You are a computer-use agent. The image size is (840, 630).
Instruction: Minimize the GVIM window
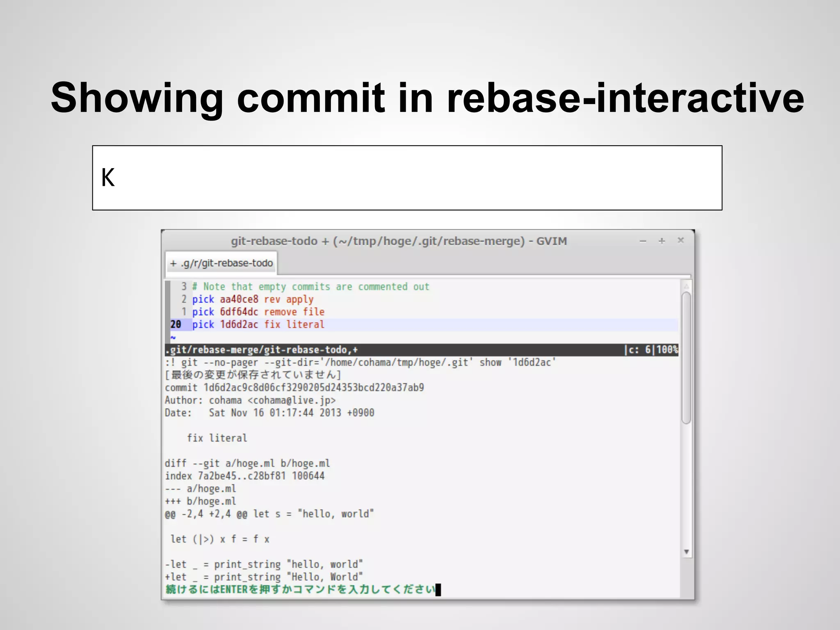[643, 241]
